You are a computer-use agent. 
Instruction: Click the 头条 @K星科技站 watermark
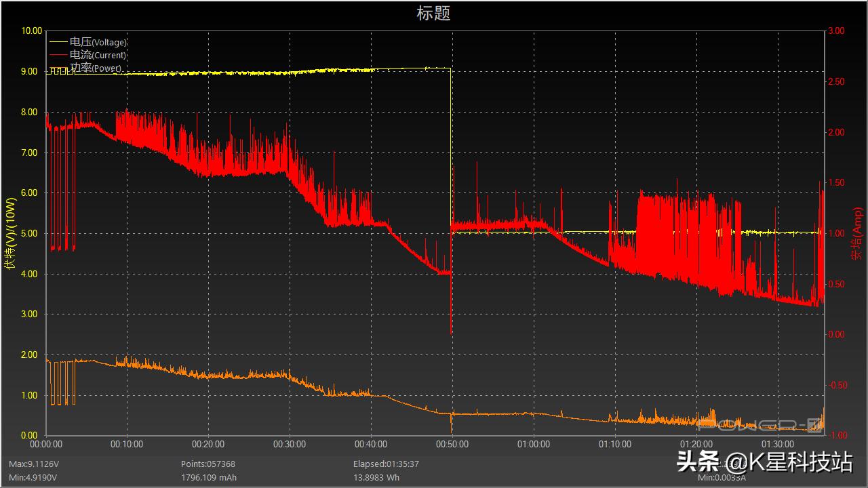(764, 462)
